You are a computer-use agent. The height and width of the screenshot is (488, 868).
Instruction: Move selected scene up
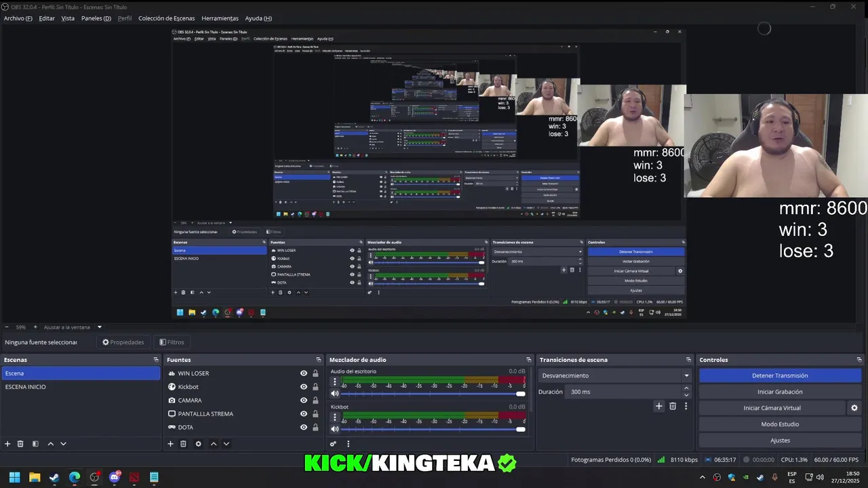[x=50, y=444]
